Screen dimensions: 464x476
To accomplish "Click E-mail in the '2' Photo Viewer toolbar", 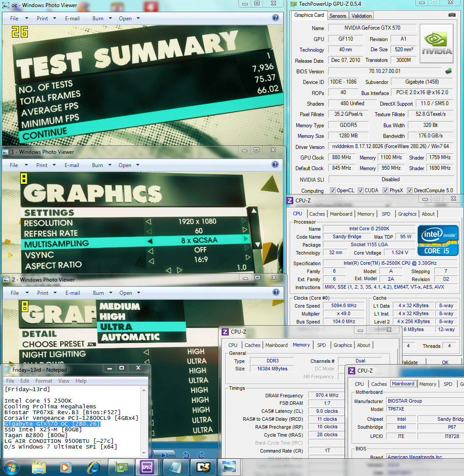I will click(73, 293).
